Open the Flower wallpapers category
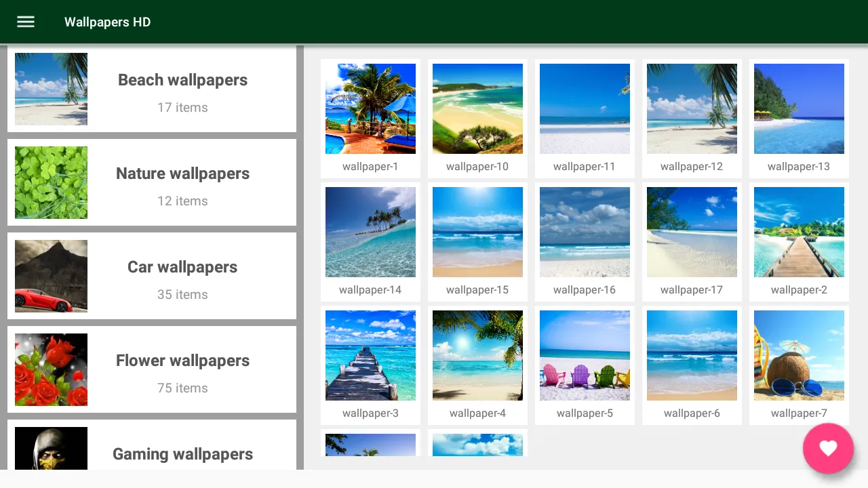This screenshot has height=488, width=868. 152,369
